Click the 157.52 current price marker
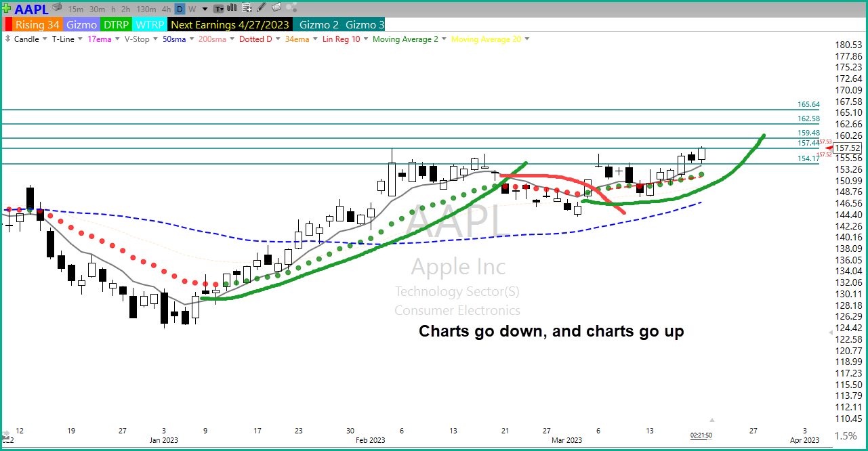 pos(848,148)
